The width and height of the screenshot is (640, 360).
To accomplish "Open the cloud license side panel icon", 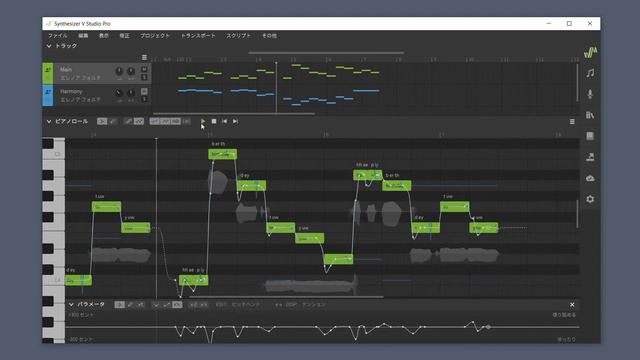I will (x=590, y=178).
